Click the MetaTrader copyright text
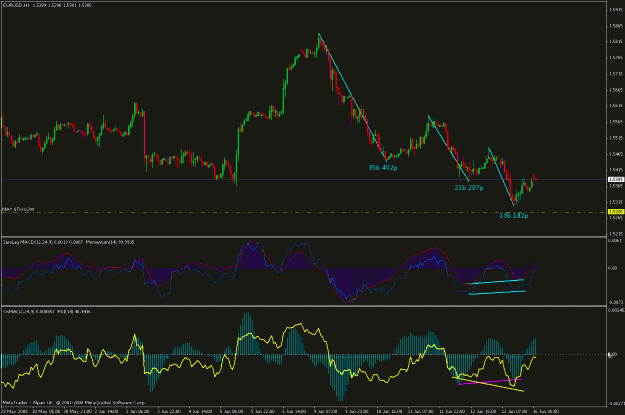The width and height of the screenshot is (625, 415). point(75,403)
